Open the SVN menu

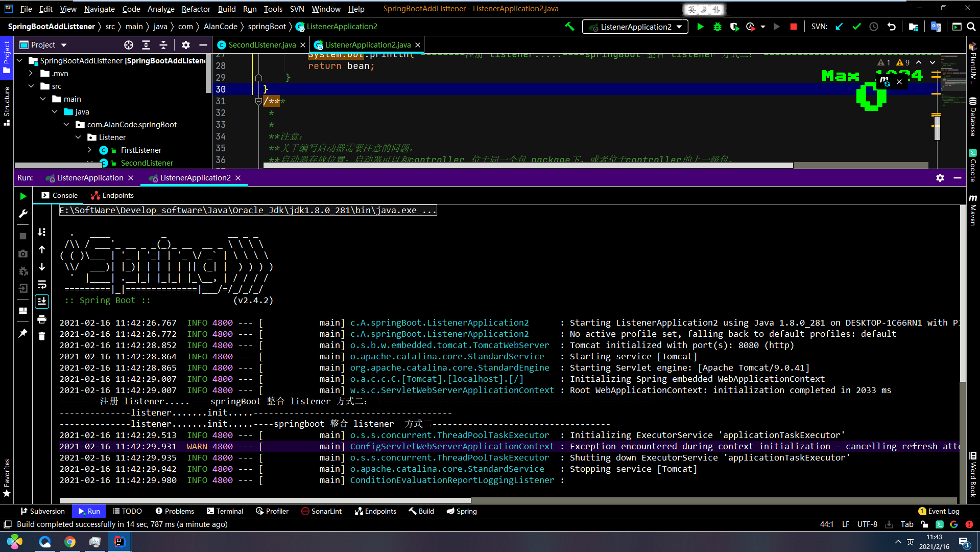[297, 9]
